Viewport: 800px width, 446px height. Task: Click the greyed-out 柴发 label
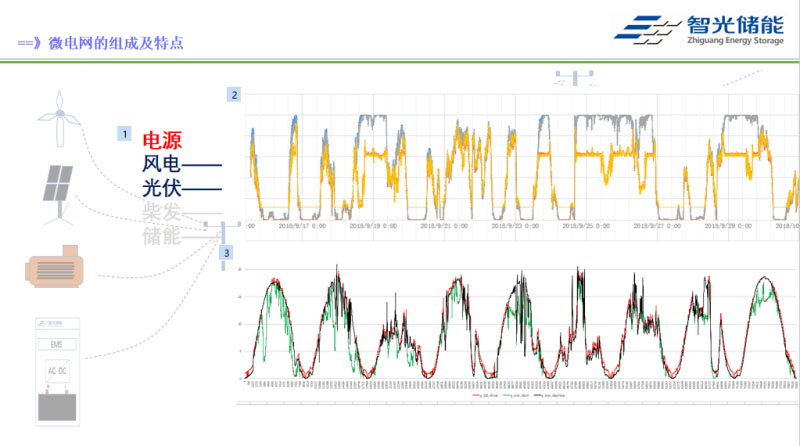(162, 211)
